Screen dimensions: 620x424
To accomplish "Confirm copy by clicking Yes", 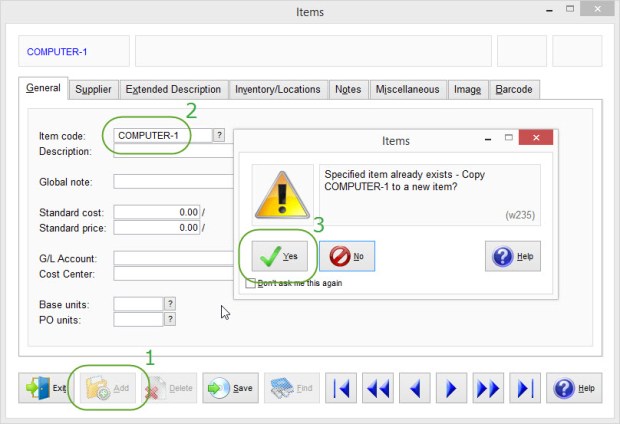I will 278,256.
